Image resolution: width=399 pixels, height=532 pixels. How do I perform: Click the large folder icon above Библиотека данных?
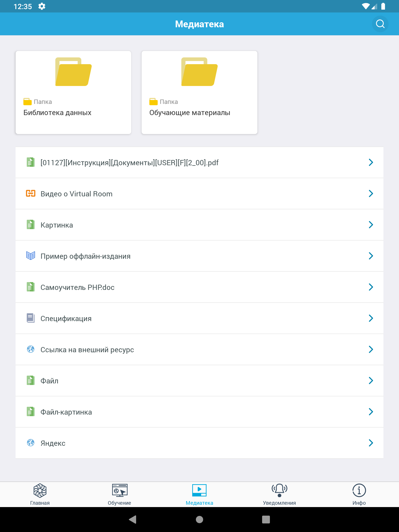pos(73,72)
